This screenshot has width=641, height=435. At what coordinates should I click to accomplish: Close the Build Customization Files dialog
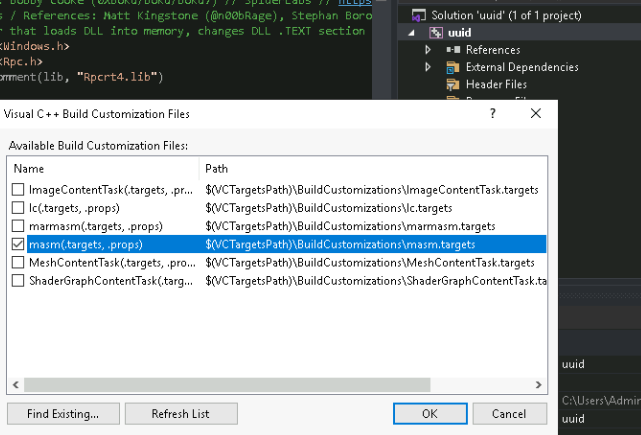point(536,113)
